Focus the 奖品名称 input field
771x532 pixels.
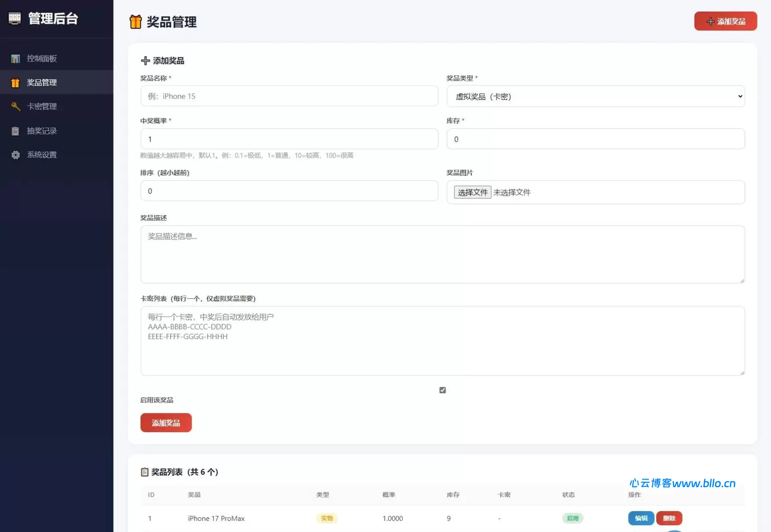pos(289,96)
